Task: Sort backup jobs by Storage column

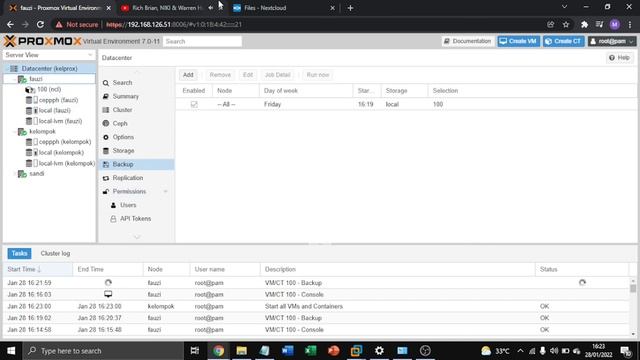Action: [x=404, y=91]
